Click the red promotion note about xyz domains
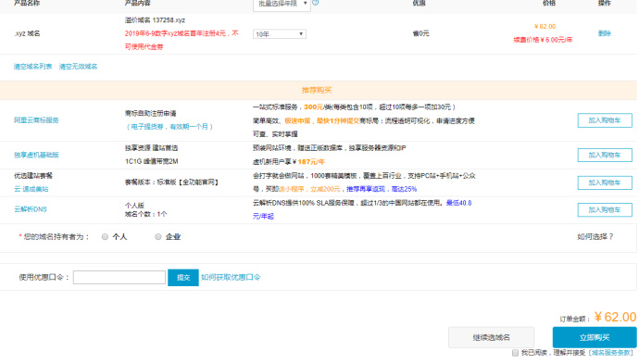This screenshot has width=639, height=364. coord(182,40)
